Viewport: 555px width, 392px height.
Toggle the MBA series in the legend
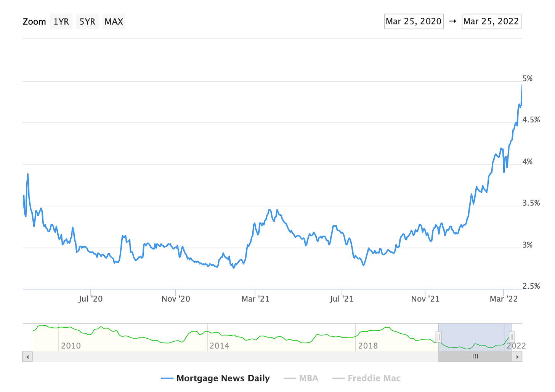pos(301,378)
